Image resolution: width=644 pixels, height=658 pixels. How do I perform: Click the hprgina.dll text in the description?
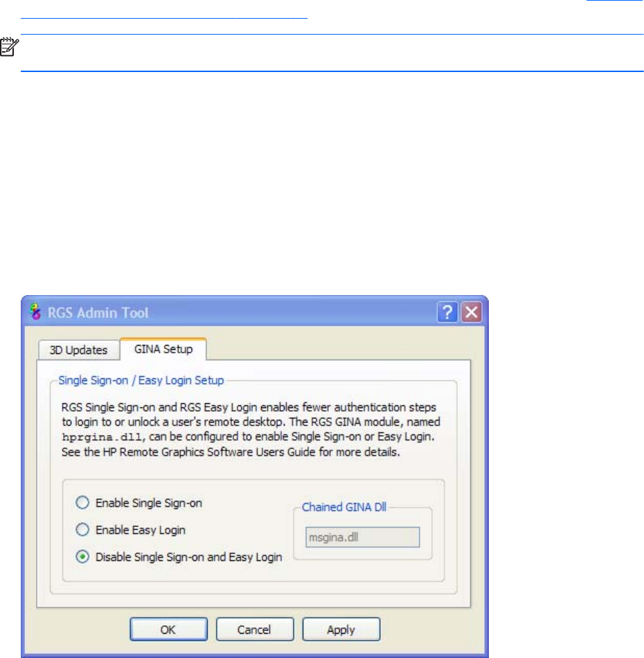point(102,437)
